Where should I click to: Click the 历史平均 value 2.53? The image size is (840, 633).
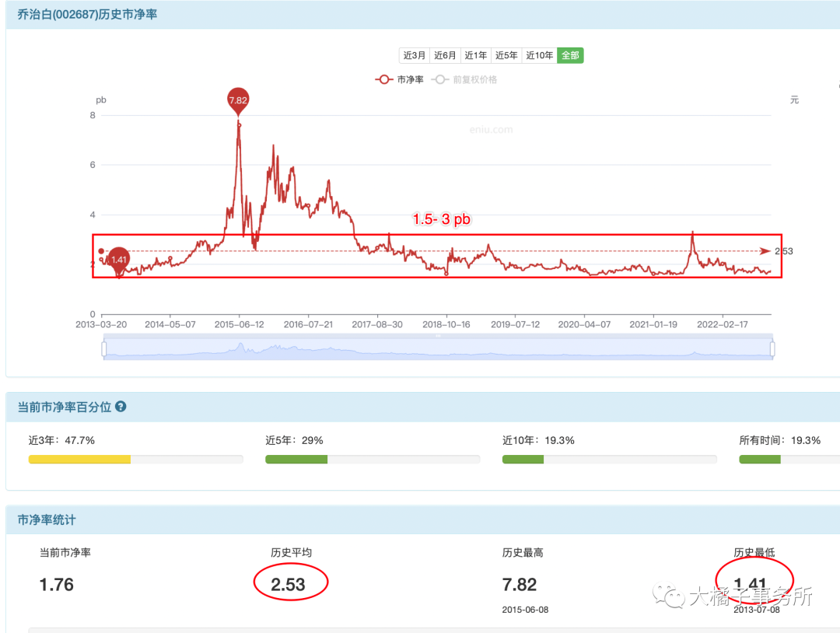pyautogui.click(x=288, y=585)
